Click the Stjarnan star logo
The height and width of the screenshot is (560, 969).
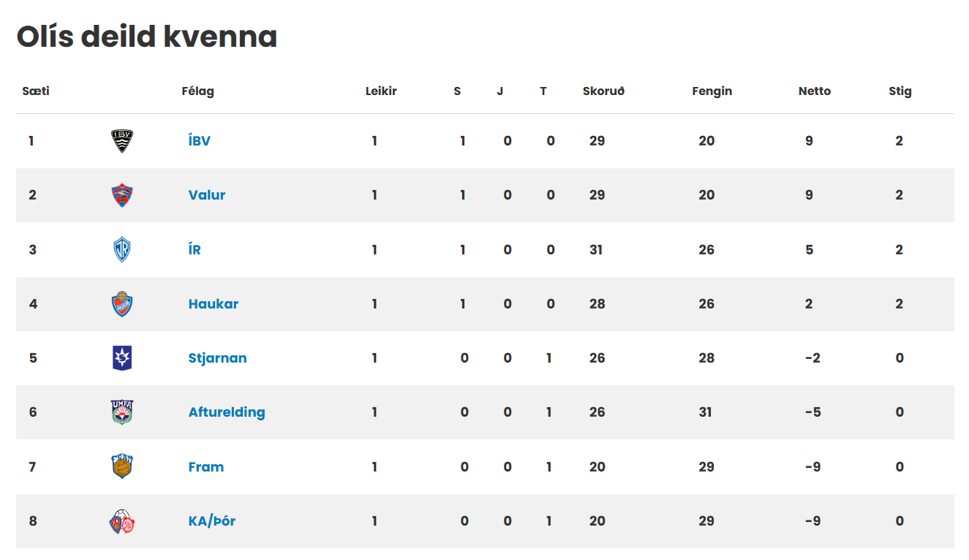click(x=122, y=358)
